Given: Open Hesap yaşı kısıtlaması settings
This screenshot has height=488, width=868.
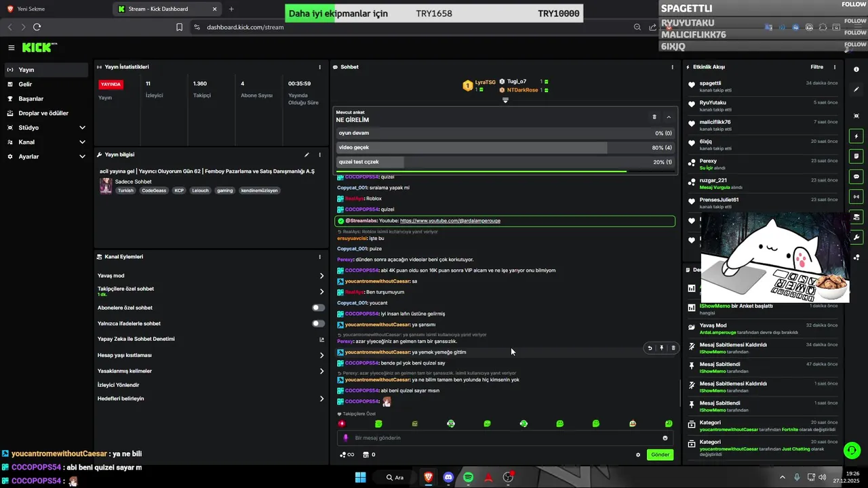Looking at the screenshot, I should coord(211,355).
